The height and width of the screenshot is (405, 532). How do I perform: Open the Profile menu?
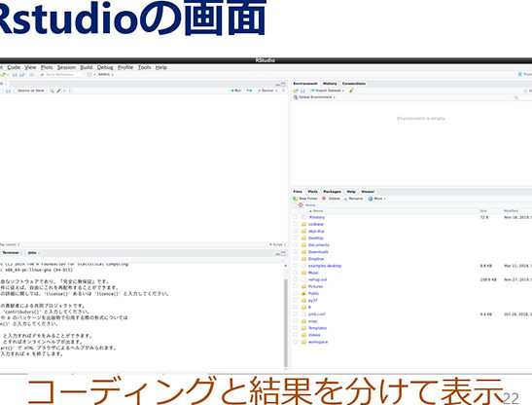pyautogui.click(x=125, y=67)
